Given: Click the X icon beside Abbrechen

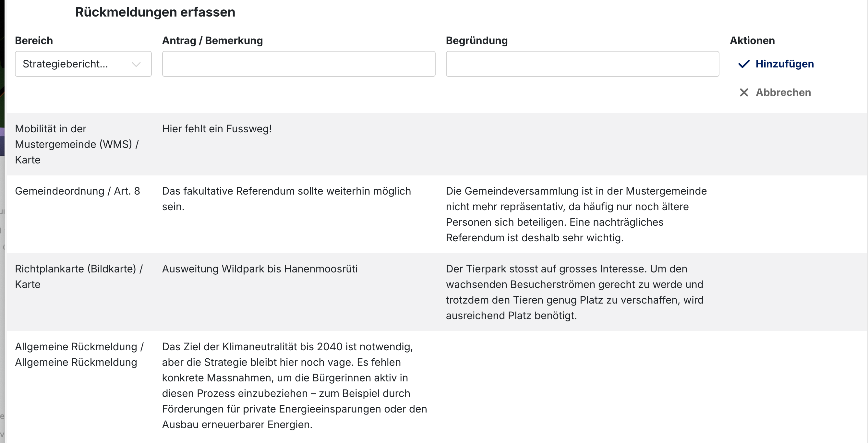Looking at the screenshot, I should click(744, 92).
